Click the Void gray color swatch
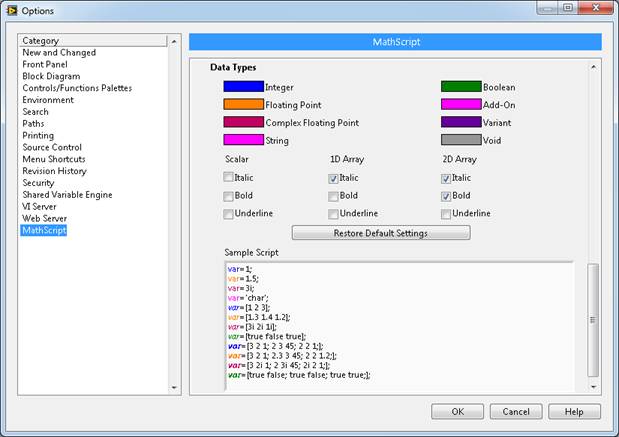This screenshot has height=437, width=619. [461, 140]
